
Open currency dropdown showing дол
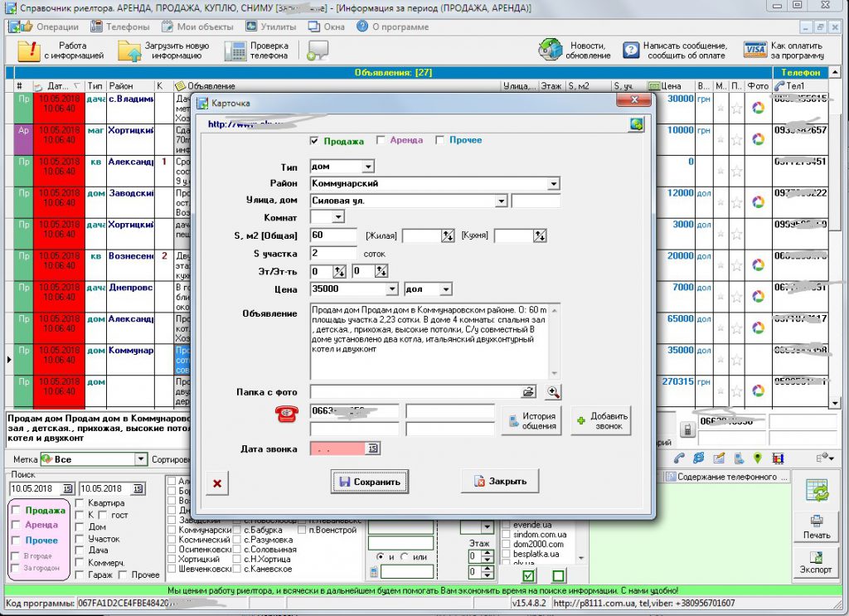point(445,289)
